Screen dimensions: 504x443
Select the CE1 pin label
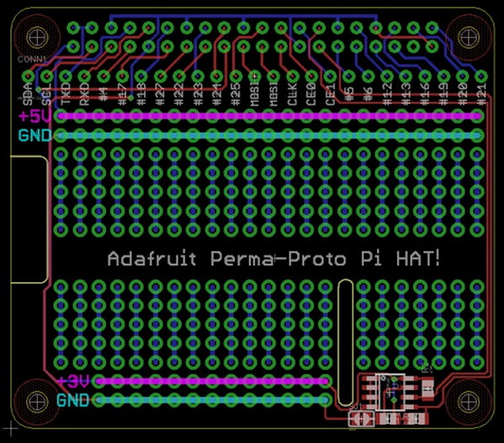pyautogui.click(x=330, y=94)
